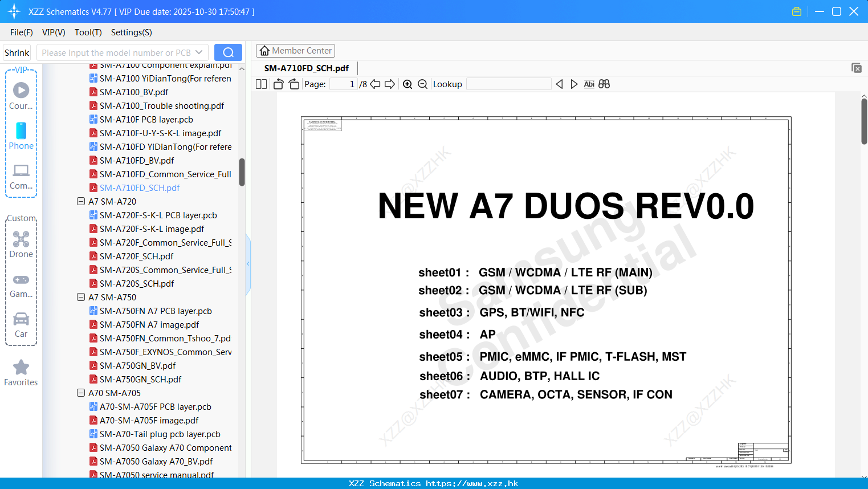The width and height of the screenshot is (868, 489).
Task: Toggle match-case Abi option
Action: pos(589,84)
